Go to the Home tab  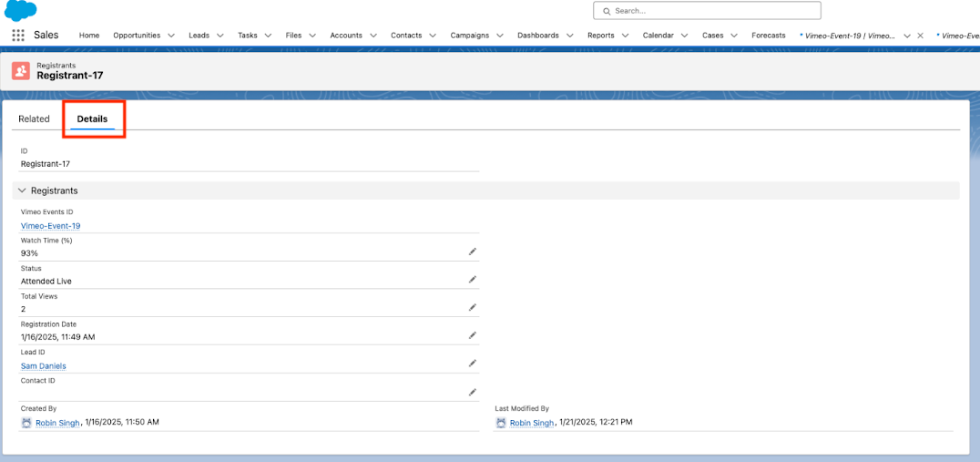click(89, 36)
